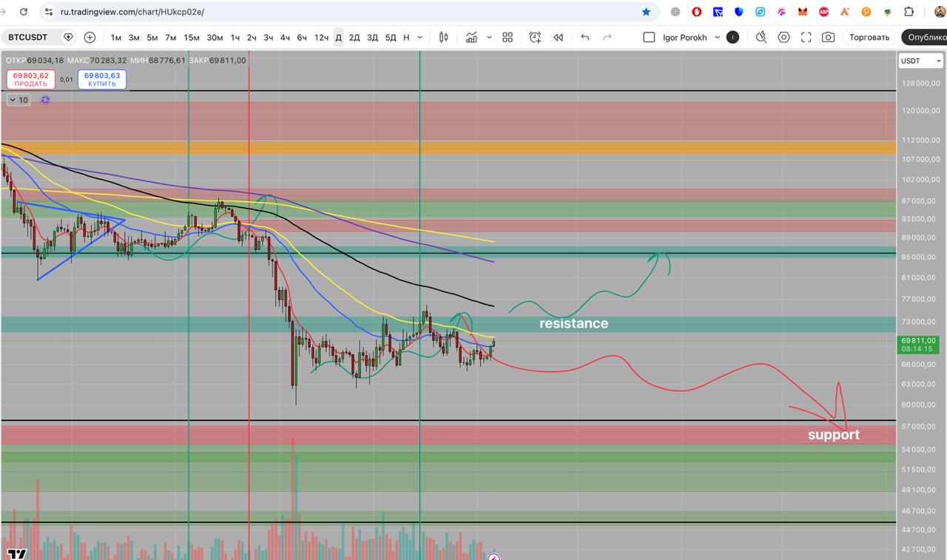Open indicator templates grid
Image resolution: width=947 pixels, height=560 pixels.
point(508,37)
